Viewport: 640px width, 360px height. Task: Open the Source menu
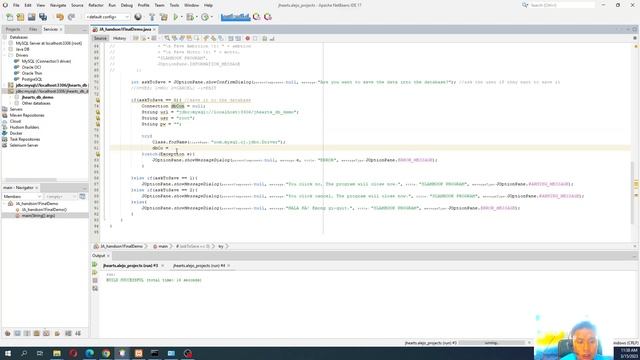point(77,5)
